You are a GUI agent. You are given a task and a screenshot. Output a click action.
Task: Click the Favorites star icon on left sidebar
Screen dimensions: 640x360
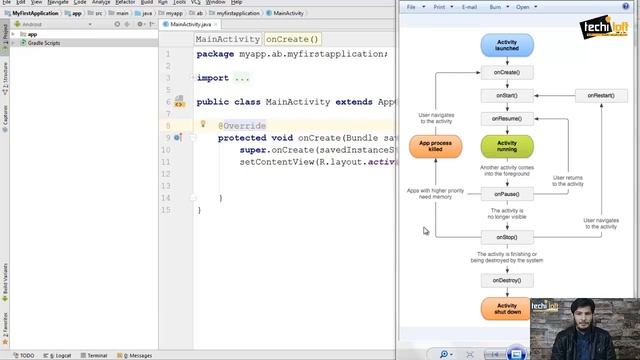[x=5, y=342]
